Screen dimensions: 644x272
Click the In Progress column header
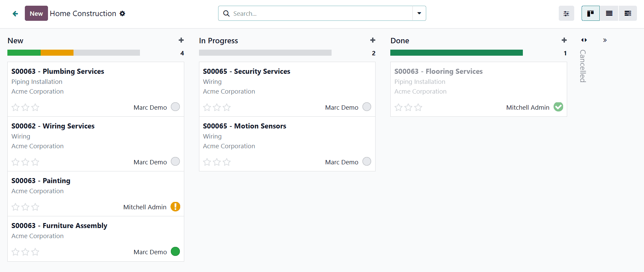coord(218,41)
